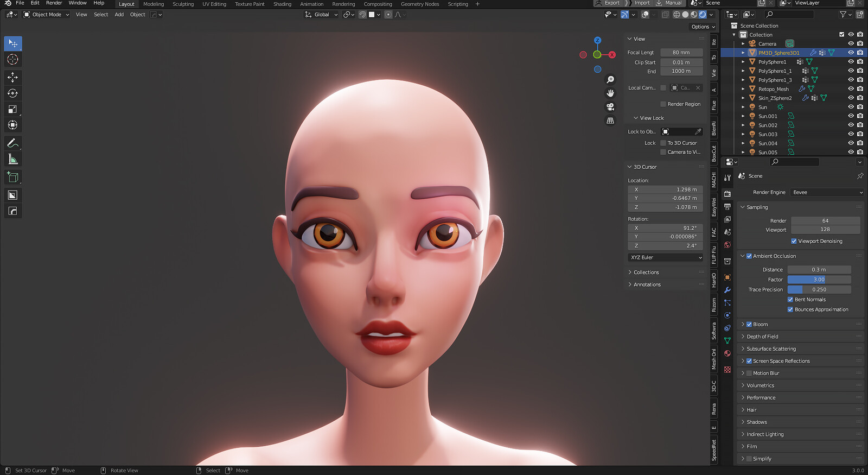The image size is (868, 475).
Task: Select the Measure tool
Action: [x=13, y=159]
